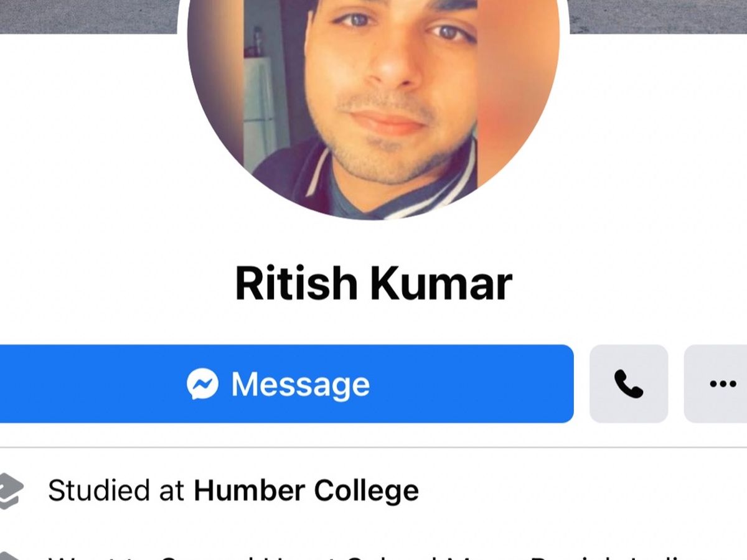The image size is (747, 560).
Task: Click the surname Kumar in heading
Action: tap(441, 284)
